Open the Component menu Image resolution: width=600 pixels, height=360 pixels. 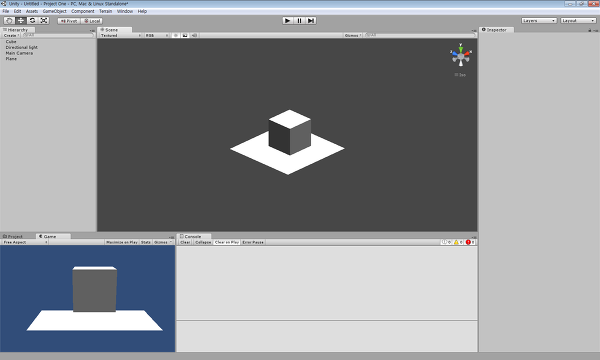(83, 11)
